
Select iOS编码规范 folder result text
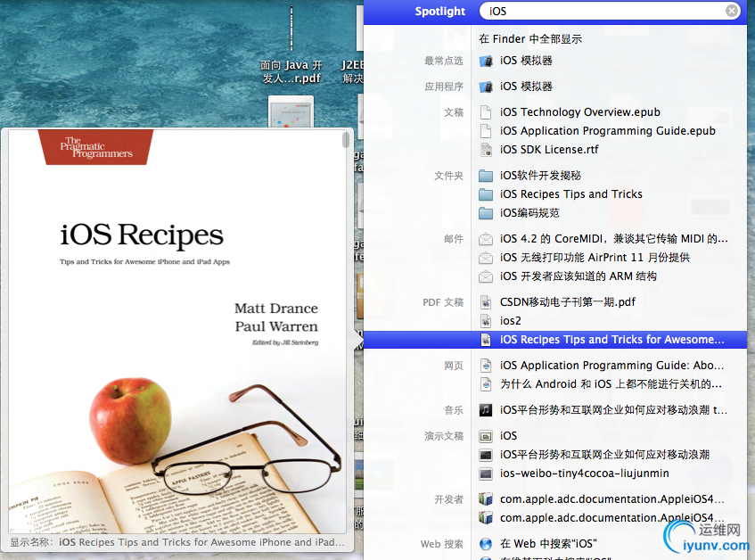pos(529,213)
